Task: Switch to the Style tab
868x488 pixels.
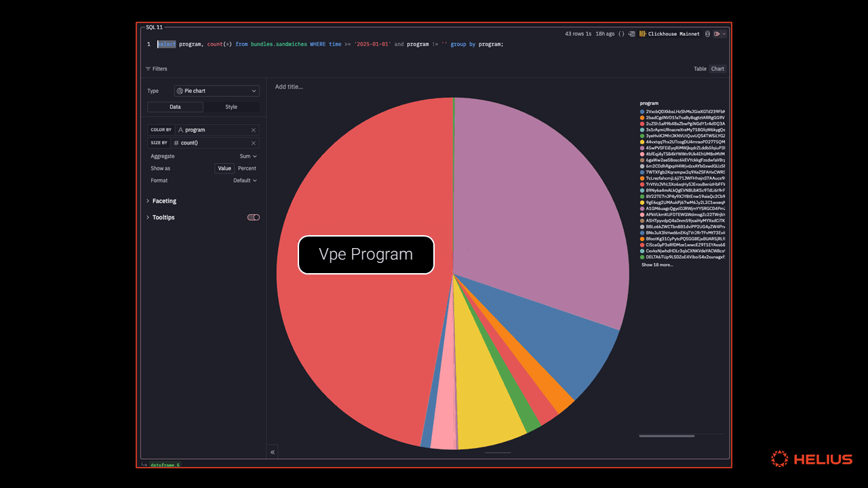Action: (231, 106)
